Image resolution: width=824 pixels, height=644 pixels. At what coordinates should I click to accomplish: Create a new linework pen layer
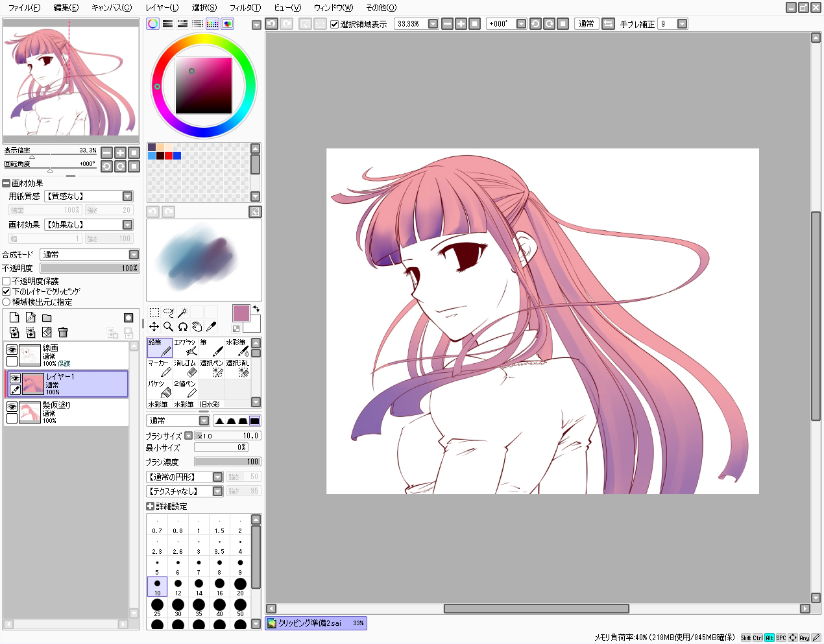30,317
